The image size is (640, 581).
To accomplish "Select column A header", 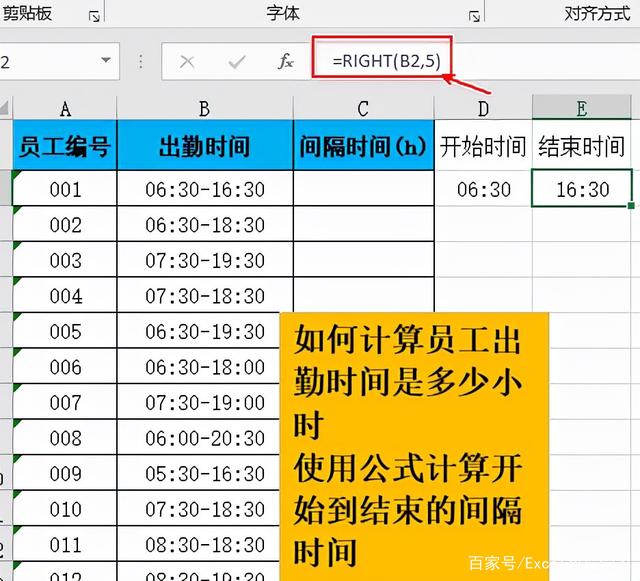I will point(65,109).
